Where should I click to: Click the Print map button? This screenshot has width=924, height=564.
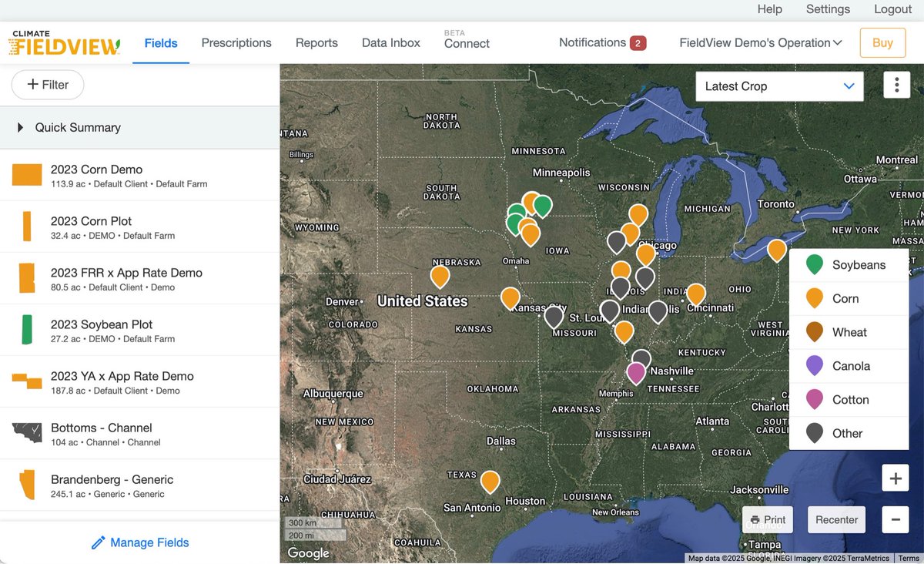[x=768, y=520]
